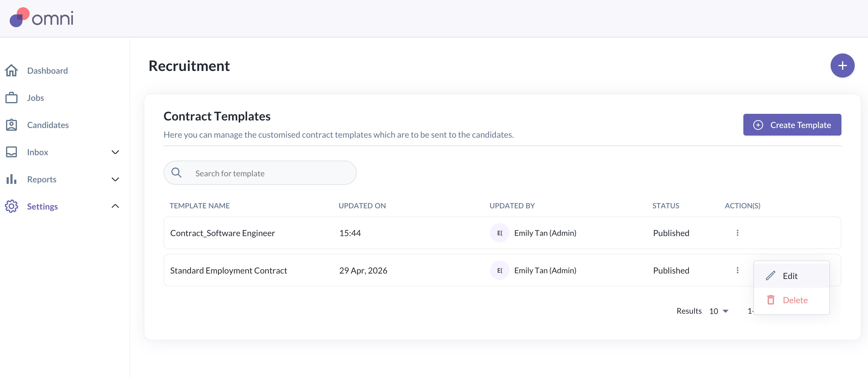Open Jobs via the briefcase icon
The width and height of the screenshot is (868, 378).
click(x=11, y=98)
